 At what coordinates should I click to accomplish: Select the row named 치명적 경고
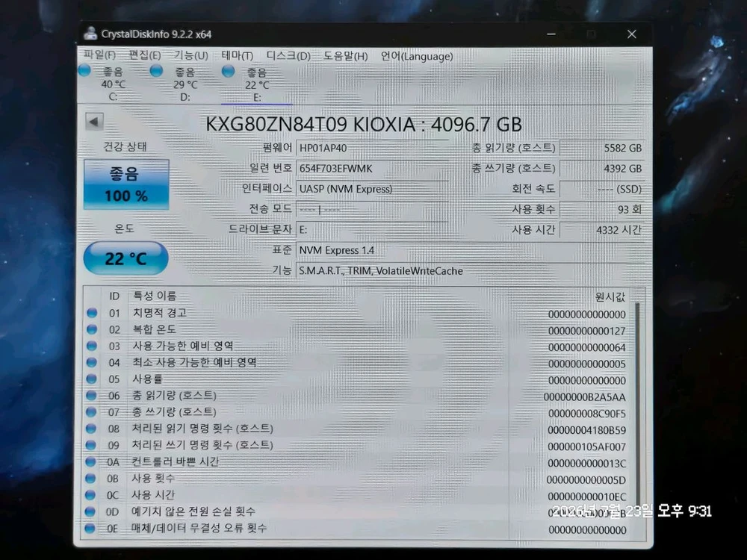pyautogui.click(x=359, y=314)
